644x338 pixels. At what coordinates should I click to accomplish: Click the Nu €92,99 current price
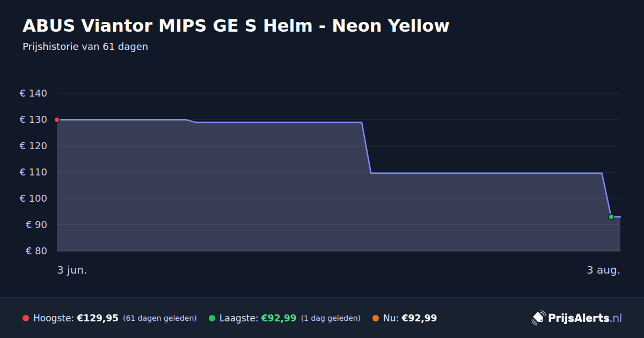(410, 318)
